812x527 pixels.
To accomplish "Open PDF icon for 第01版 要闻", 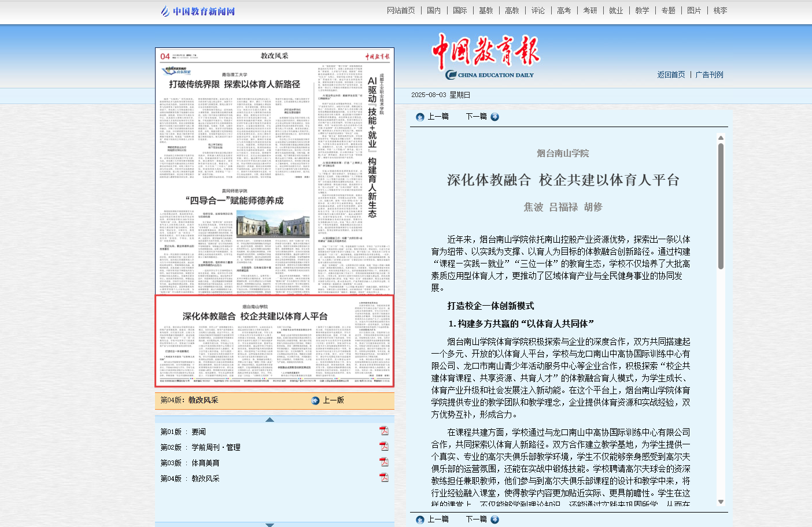I will point(383,431).
